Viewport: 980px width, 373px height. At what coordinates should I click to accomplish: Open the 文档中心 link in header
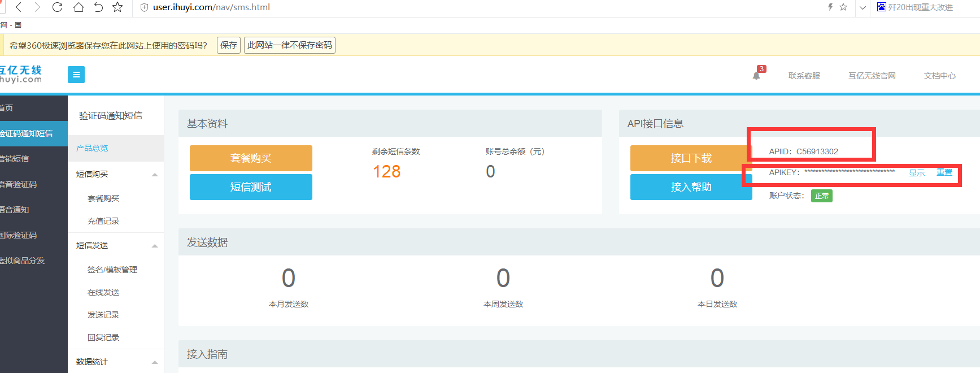pos(939,76)
